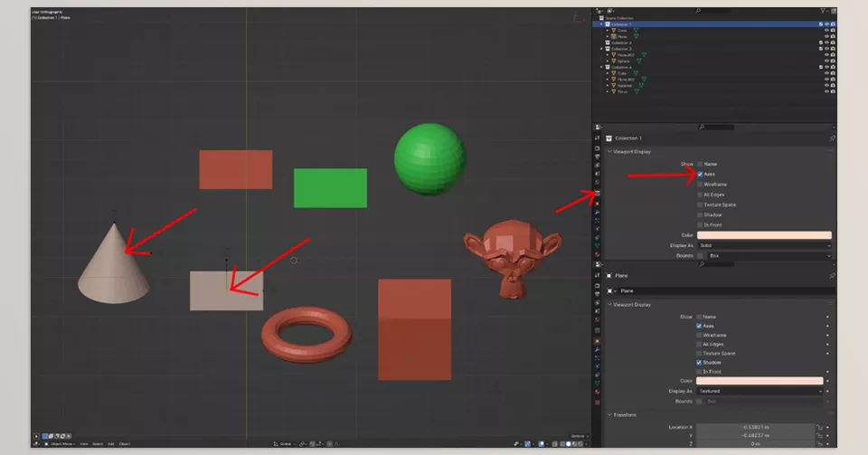
Task: Open World properties tab in Collection 1 panel
Action: (597, 182)
